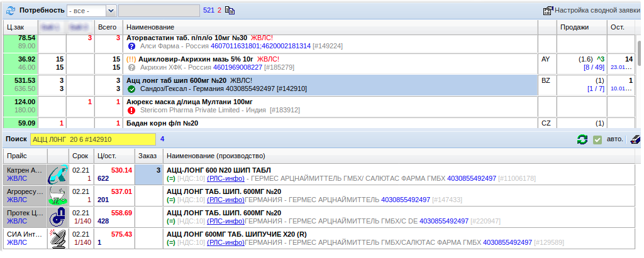This screenshot has width=644, height=258.
Task: Click the blue question icon on Алси Фарма row
Action: click(x=131, y=46)
